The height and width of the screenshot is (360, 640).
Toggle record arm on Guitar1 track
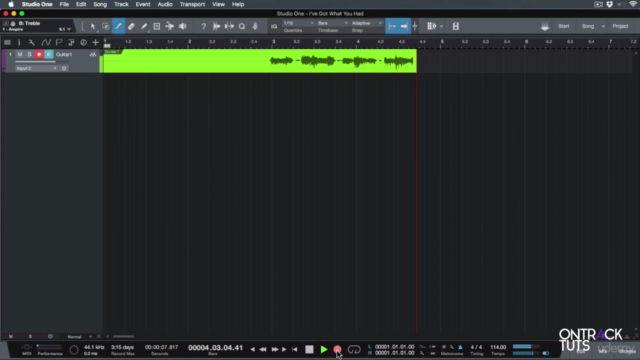[x=39, y=54]
